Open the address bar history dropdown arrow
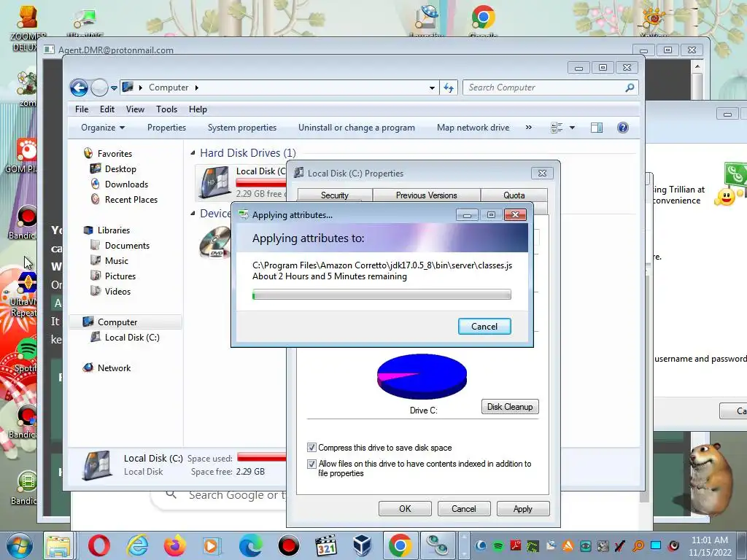The height and width of the screenshot is (560, 747). [x=432, y=88]
